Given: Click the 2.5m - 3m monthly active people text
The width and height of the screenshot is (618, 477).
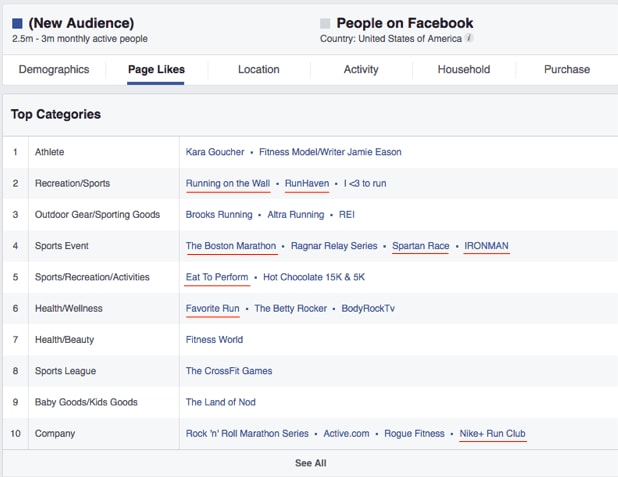Looking at the screenshot, I should 80,39.
